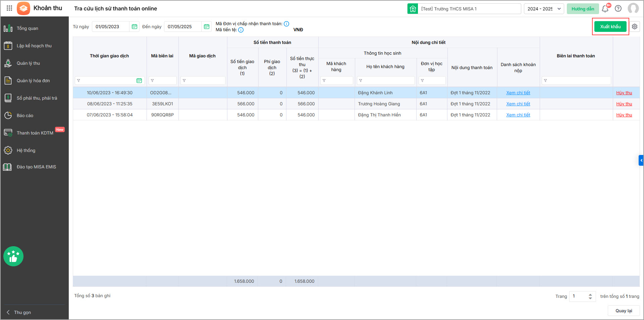Viewport: 644px width, 320px height.
Task: Go to Báo cáo menu item
Action: click(x=25, y=116)
